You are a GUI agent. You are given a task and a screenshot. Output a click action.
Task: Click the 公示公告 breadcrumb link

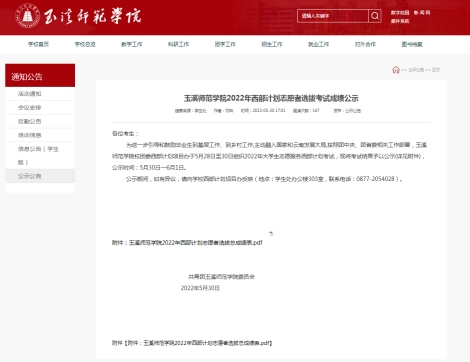pos(416,70)
